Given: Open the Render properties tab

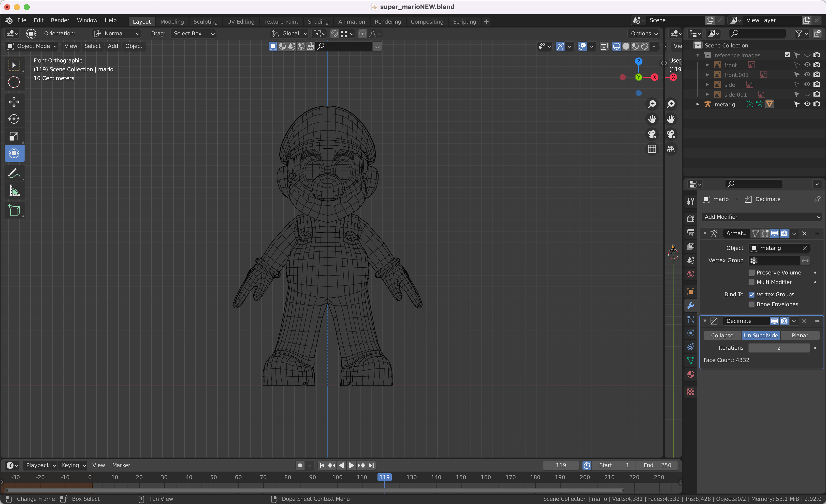Looking at the screenshot, I should point(691,219).
